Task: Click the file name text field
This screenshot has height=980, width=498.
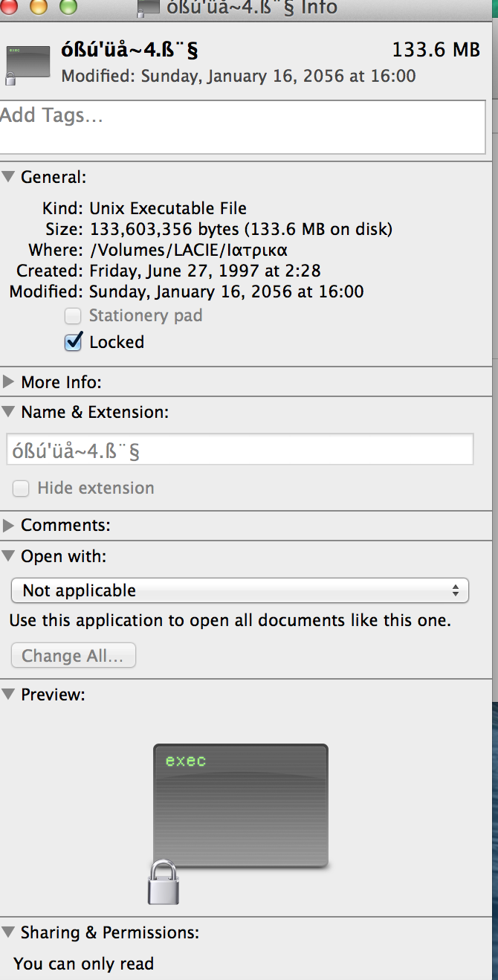Action: [x=240, y=450]
